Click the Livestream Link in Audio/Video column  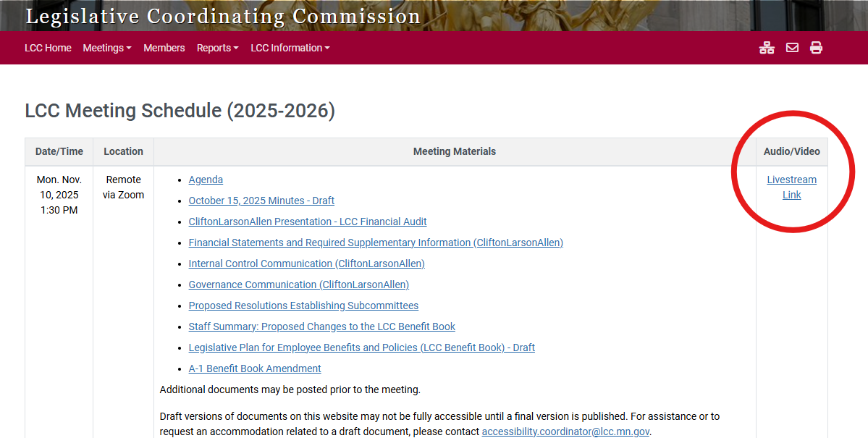point(791,187)
